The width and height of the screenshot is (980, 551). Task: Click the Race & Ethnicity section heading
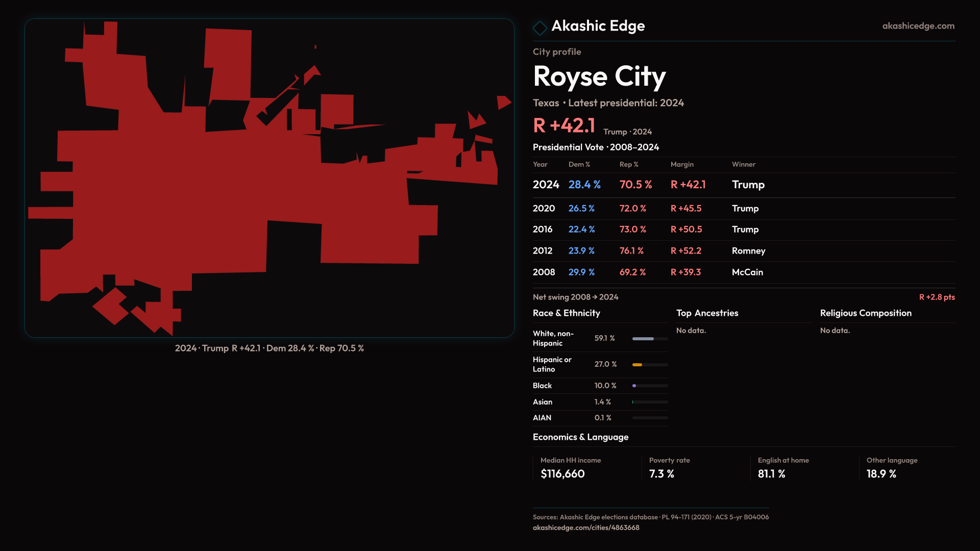coord(566,313)
